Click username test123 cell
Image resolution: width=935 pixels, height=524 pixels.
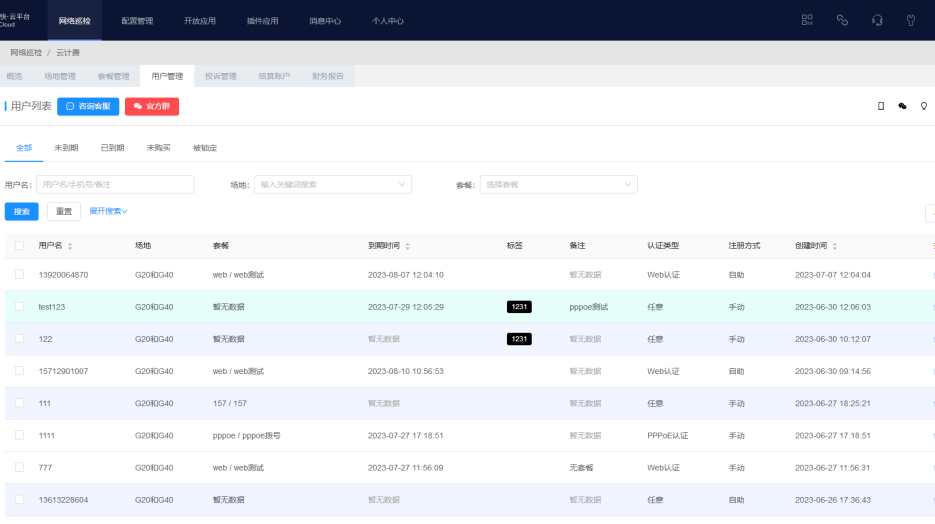tap(52, 307)
